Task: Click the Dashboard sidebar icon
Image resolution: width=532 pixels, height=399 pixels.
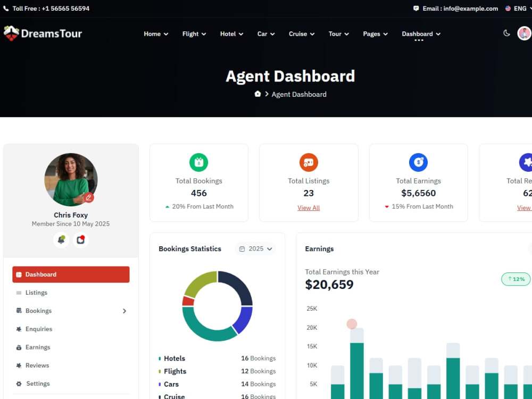Action: click(x=19, y=275)
